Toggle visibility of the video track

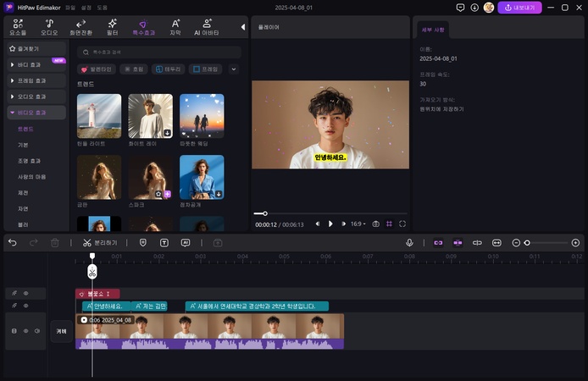25,331
